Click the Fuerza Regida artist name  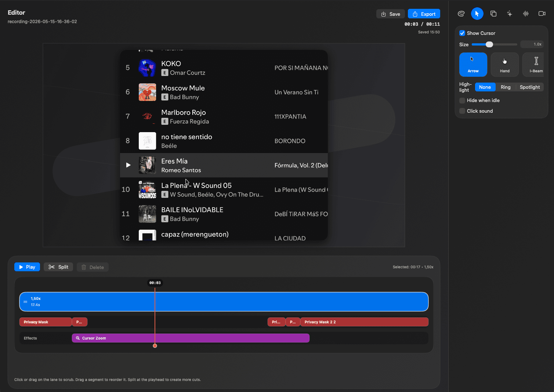(189, 121)
